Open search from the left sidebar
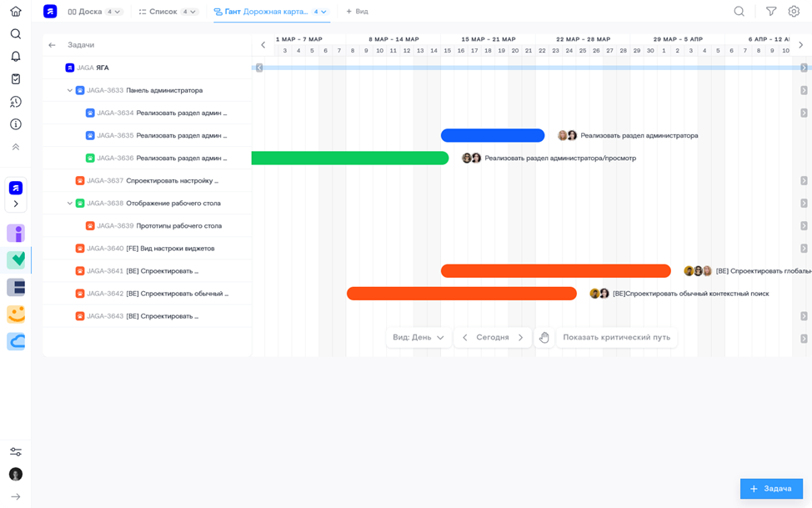812x508 pixels. point(16,34)
